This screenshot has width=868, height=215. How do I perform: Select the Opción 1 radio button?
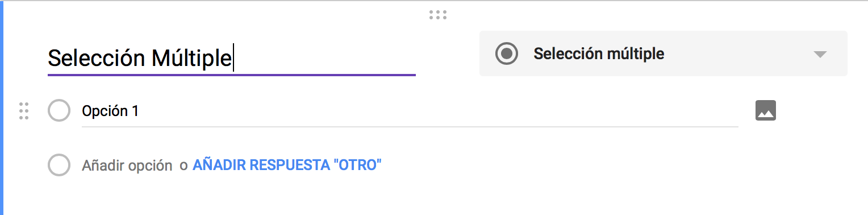tap(59, 111)
